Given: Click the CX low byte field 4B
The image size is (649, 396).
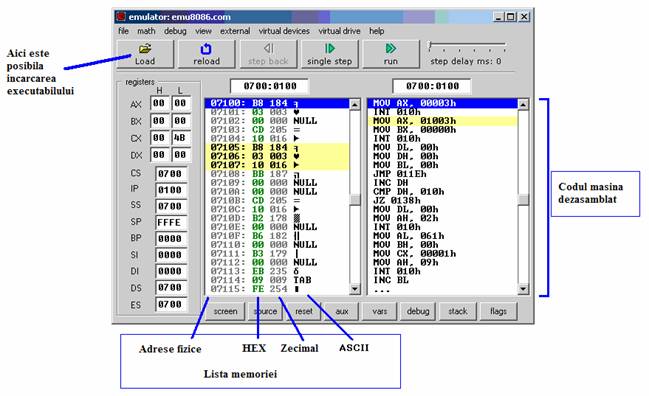Looking at the screenshot, I should [180, 138].
